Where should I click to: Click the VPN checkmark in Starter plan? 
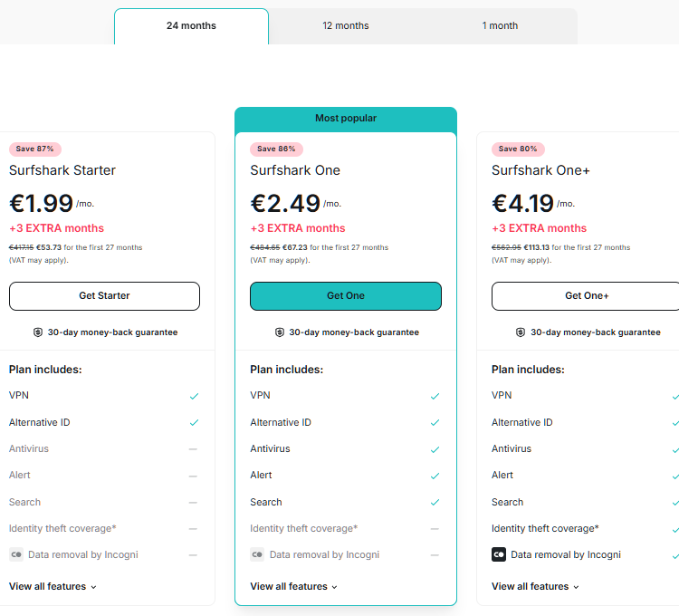[x=194, y=396]
